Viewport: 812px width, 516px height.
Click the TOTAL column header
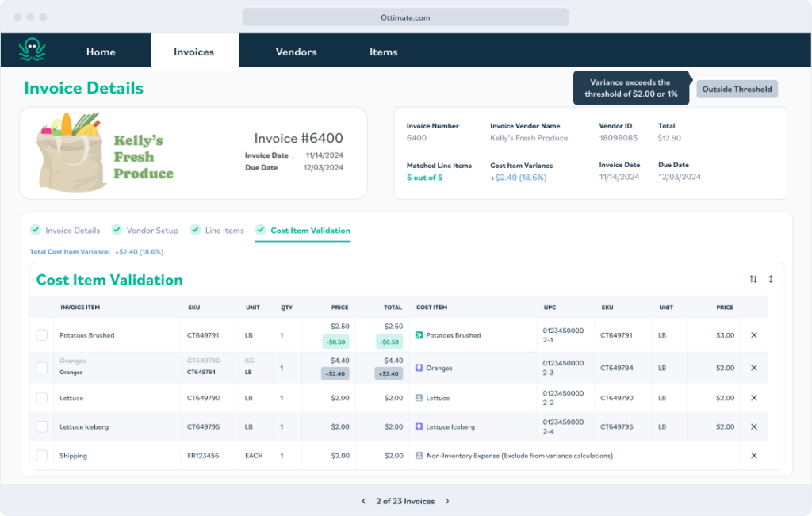pos(393,308)
